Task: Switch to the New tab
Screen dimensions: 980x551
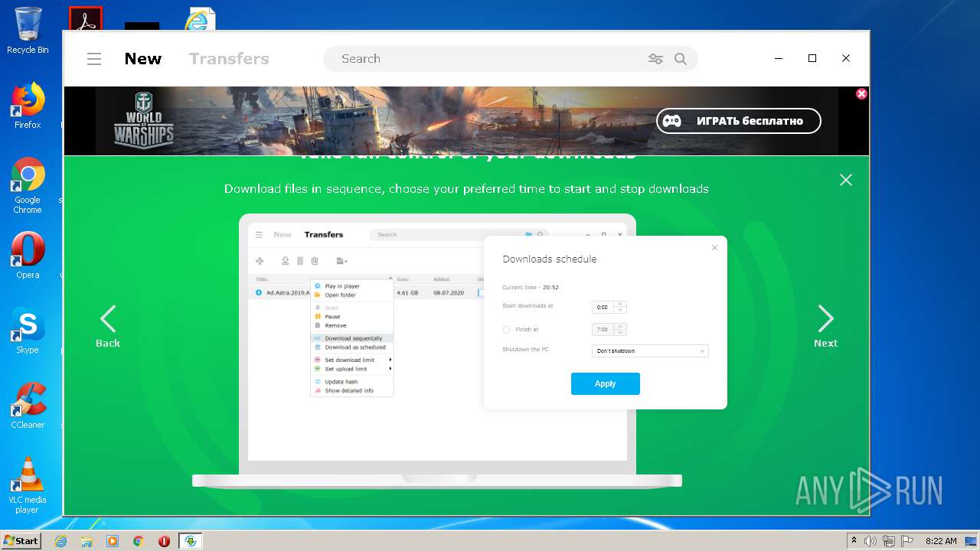Action: (143, 59)
